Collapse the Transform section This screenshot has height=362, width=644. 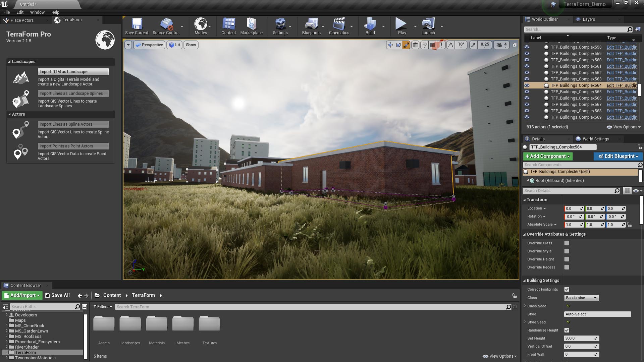(524, 200)
